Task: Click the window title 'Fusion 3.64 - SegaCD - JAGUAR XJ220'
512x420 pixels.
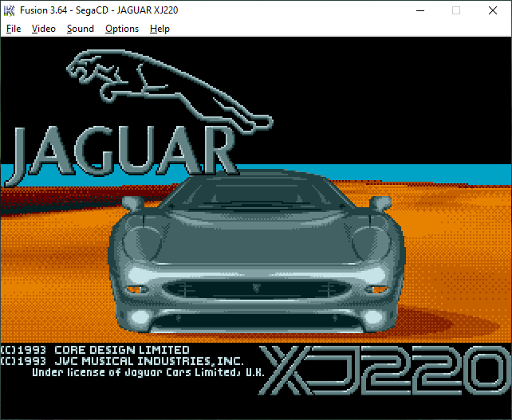Action: pos(99,10)
